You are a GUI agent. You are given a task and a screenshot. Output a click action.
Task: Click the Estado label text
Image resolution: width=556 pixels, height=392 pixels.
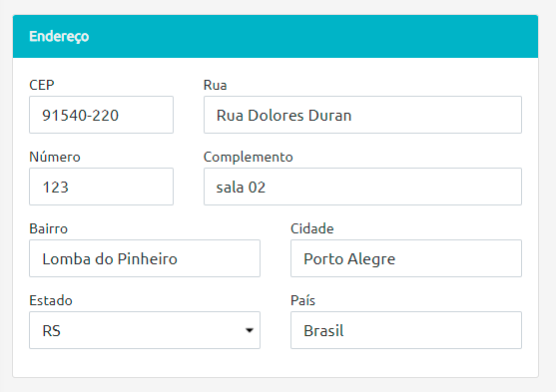(x=51, y=300)
